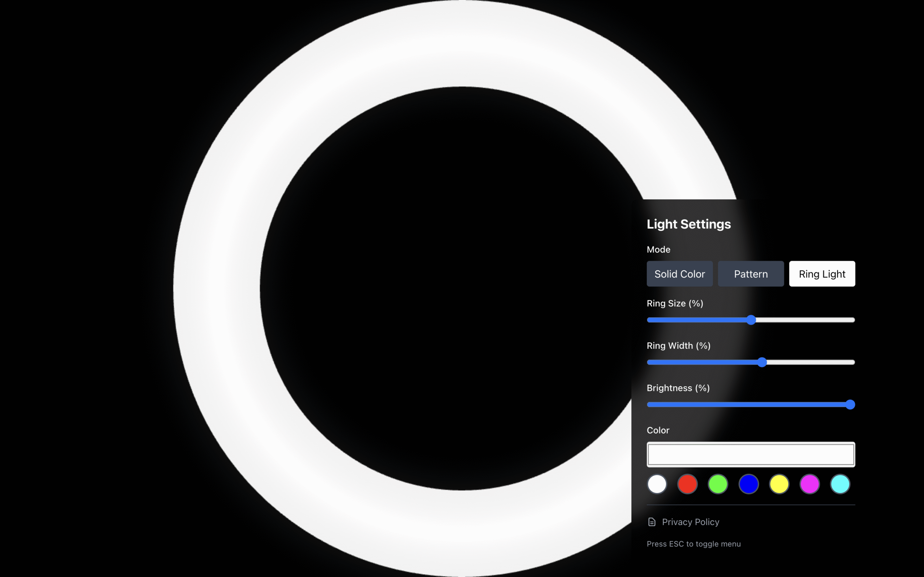Switch to Pattern mode

pos(751,274)
